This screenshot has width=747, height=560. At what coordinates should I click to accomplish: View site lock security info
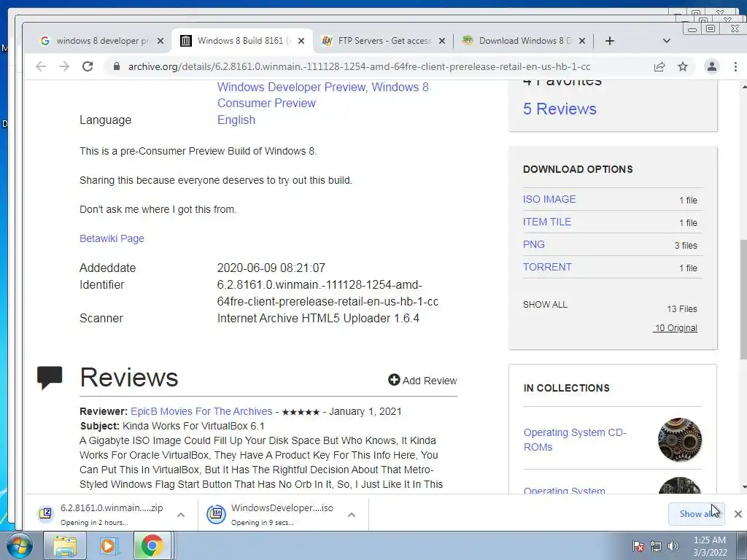(116, 66)
